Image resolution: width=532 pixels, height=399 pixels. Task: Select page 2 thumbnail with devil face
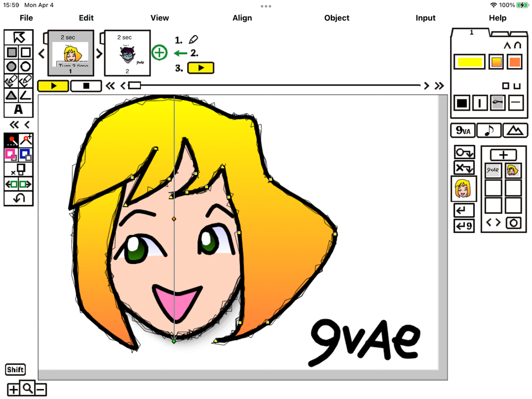(127, 53)
